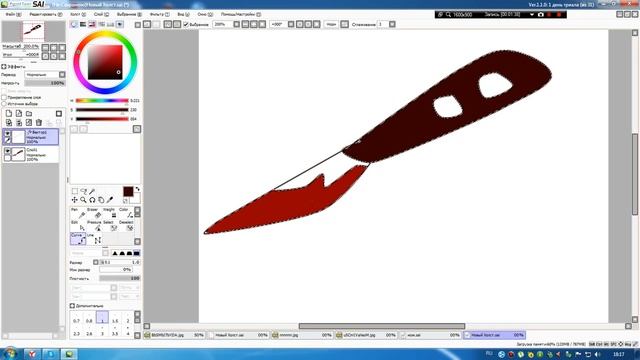Create a new layer folder
The image size is (640, 360).
click(29, 113)
